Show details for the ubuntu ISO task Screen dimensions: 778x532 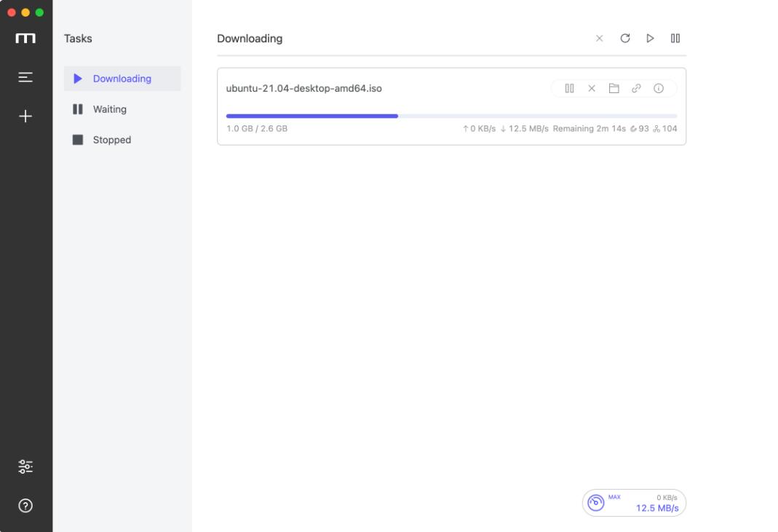coord(658,88)
